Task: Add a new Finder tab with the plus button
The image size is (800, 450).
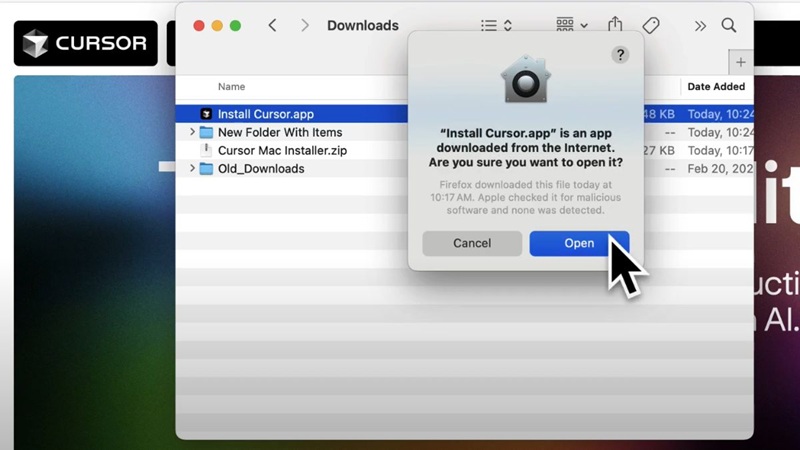Action: [740, 62]
